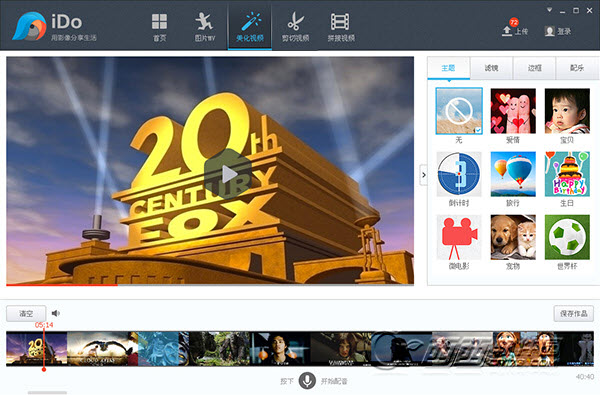Click the 清空 clear button
This screenshot has height=395, width=600.
(26, 313)
